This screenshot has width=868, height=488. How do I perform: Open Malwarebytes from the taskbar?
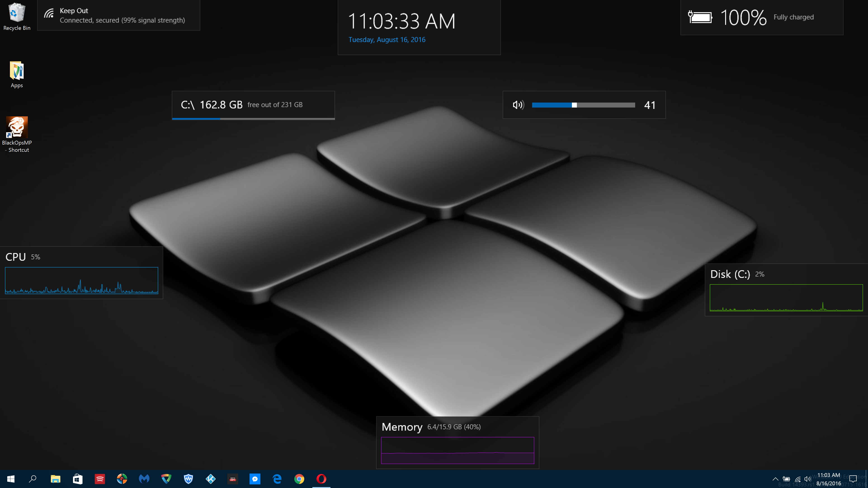pos(144,479)
